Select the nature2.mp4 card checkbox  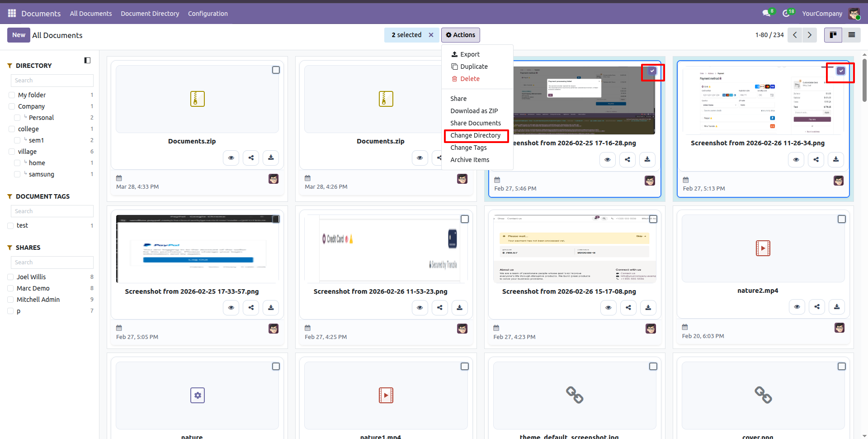point(841,219)
